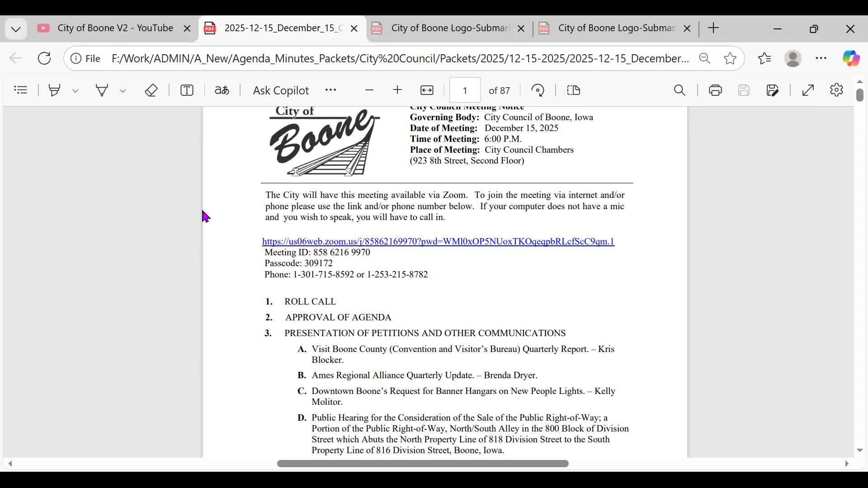Activate the Erase tool
The height and width of the screenshot is (488, 868).
coord(151,90)
